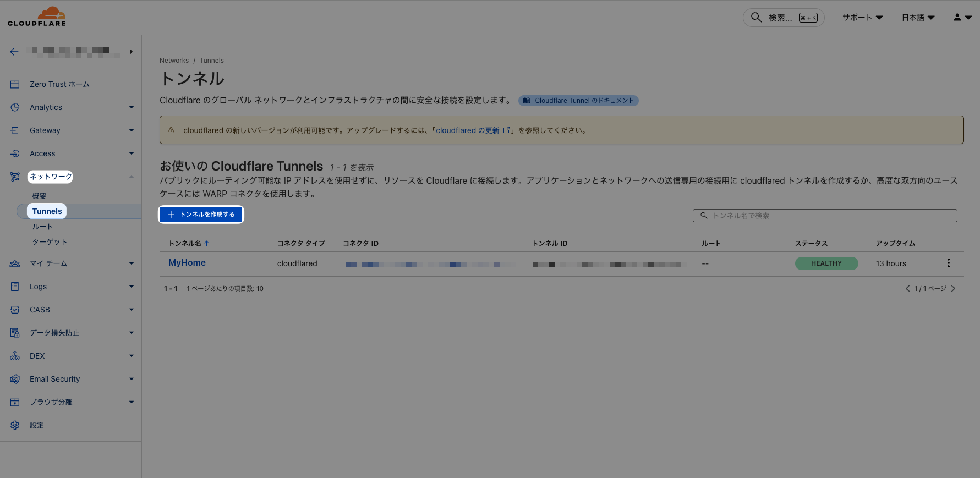Select Tunnels in the sidebar

pyautogui.click(x=47, y=211)
